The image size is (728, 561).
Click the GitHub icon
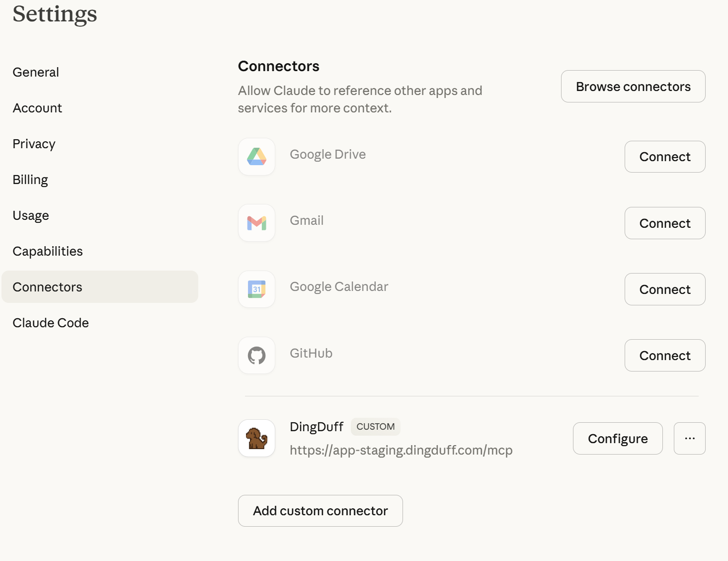[x=256, y=355]
